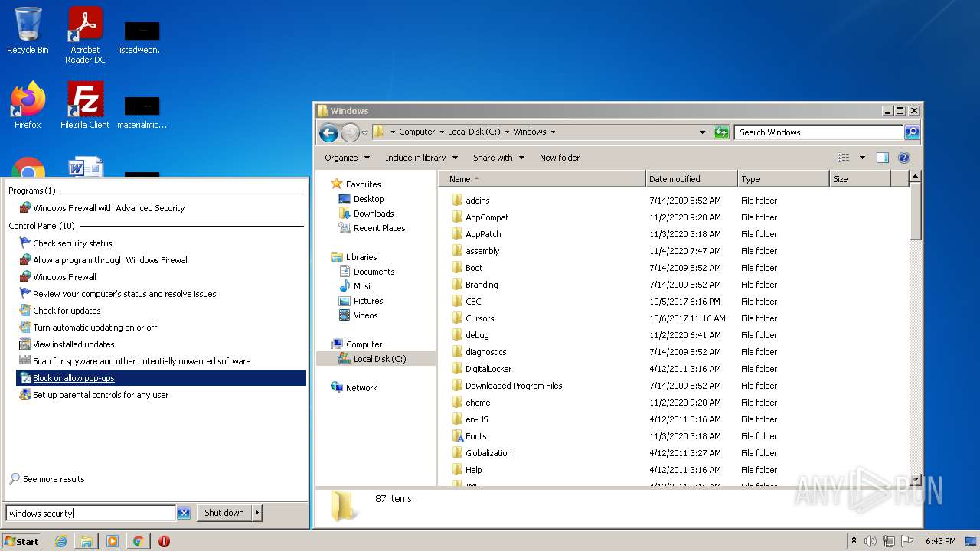Click the Shut down button
This screenshot has width=980, height=551.
click(x=224, y=514)
